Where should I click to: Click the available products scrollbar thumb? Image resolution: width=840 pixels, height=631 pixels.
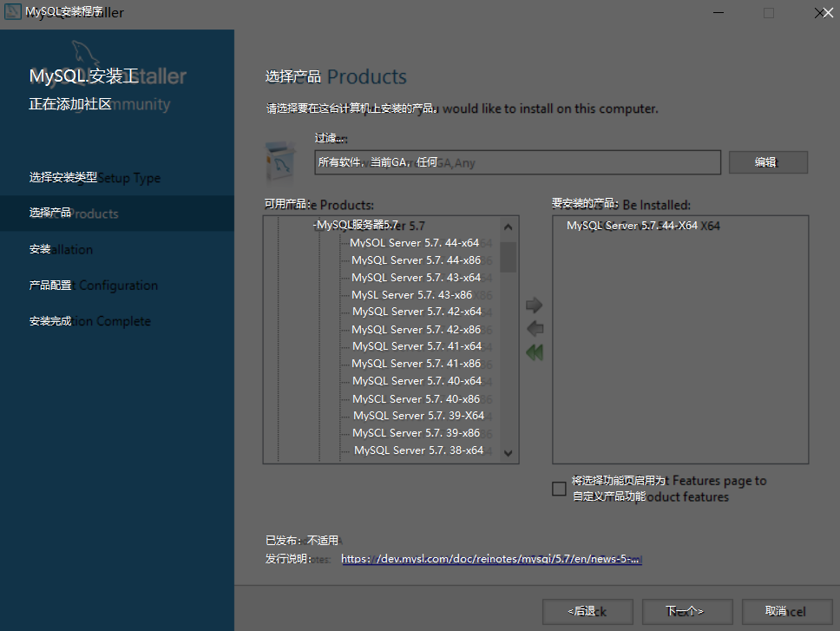click(509, 257)
